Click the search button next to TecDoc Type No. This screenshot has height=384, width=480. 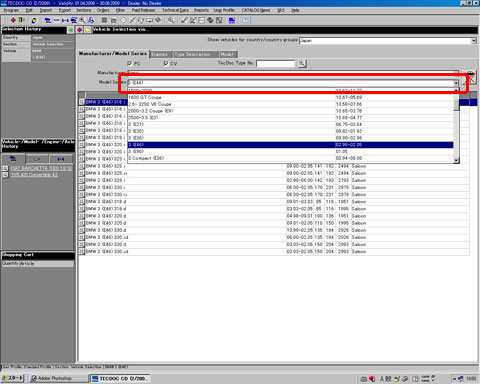click(302, 63)
